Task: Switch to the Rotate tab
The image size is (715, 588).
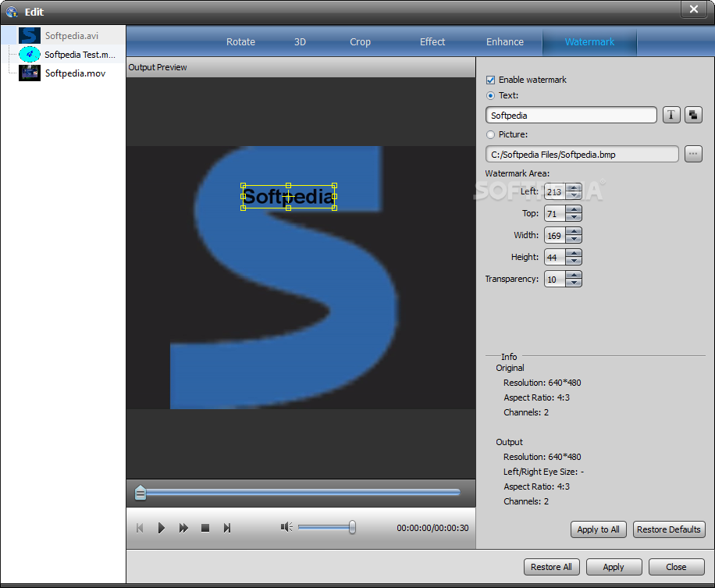Action: (240, 42)
